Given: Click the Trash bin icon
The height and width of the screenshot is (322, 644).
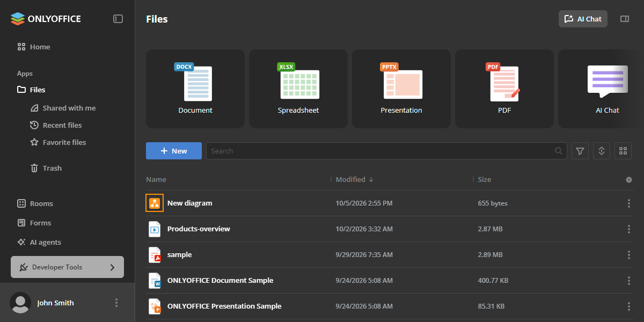Looking at the screenshot, I should click(x=34, y=168).
